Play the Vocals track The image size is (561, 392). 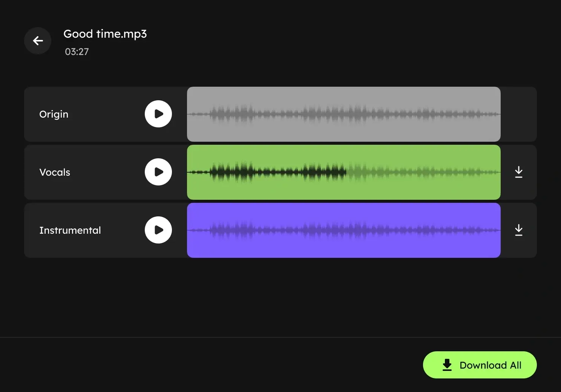(x=158, y=172)
